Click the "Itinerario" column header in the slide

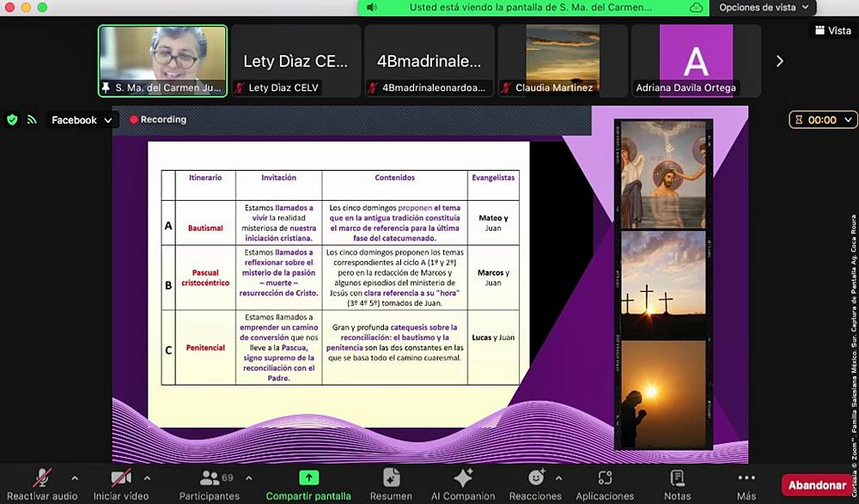[205, 178]
